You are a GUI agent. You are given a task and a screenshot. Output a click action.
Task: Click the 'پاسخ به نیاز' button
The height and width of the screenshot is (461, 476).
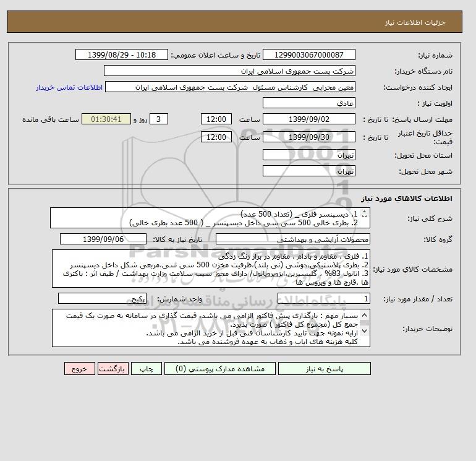[324, 369]
